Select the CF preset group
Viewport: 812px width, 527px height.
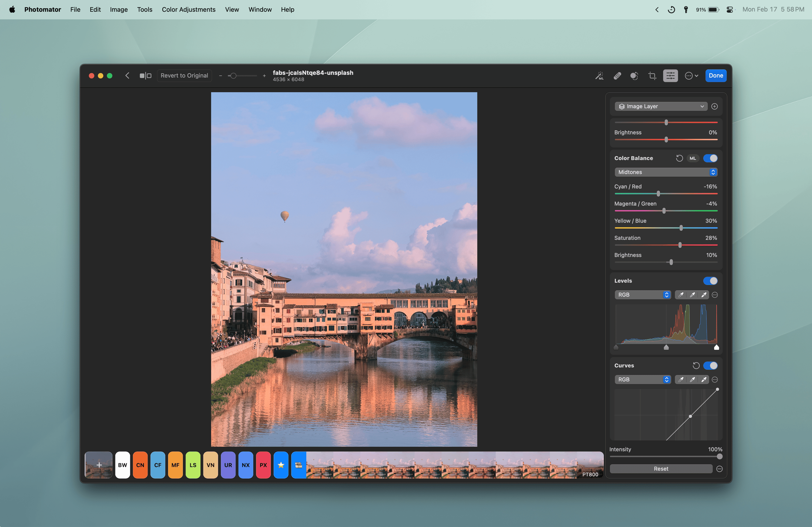[x=158, y=465]
